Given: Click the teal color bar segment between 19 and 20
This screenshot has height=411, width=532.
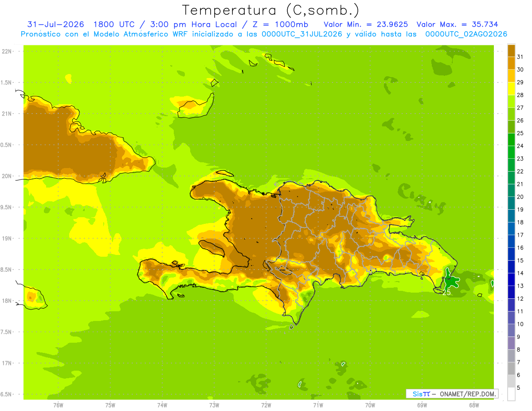Looking at the screenshot, I should click(511, 203).
